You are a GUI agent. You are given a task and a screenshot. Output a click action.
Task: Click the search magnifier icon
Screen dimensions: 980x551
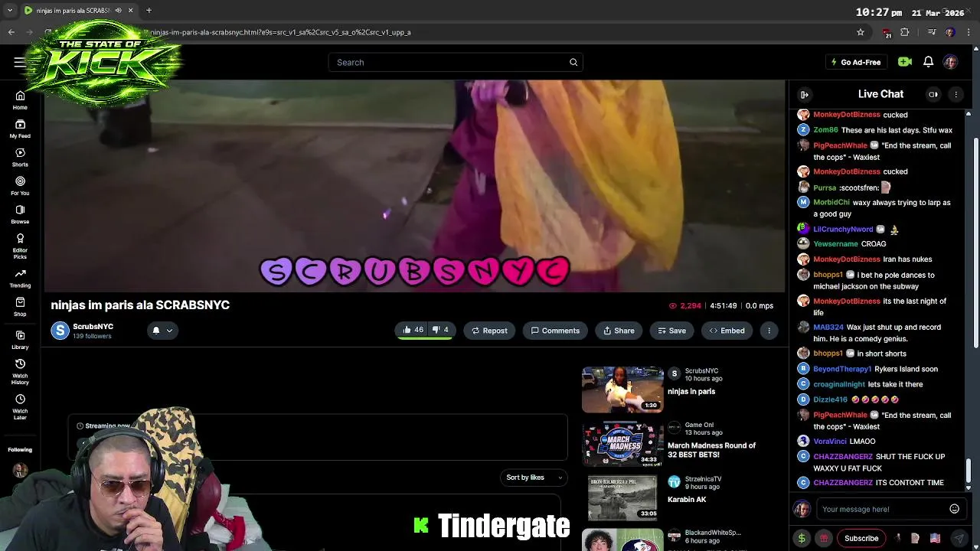coord(573,62)
